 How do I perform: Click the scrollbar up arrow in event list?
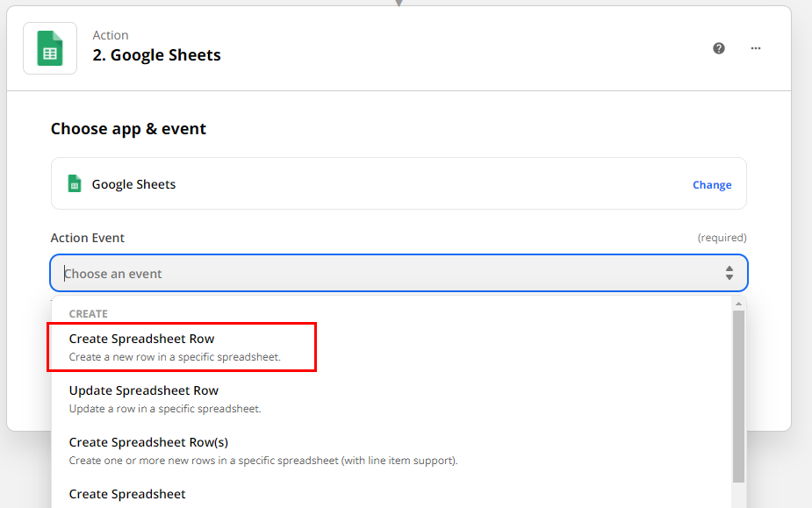coord(738,304)
